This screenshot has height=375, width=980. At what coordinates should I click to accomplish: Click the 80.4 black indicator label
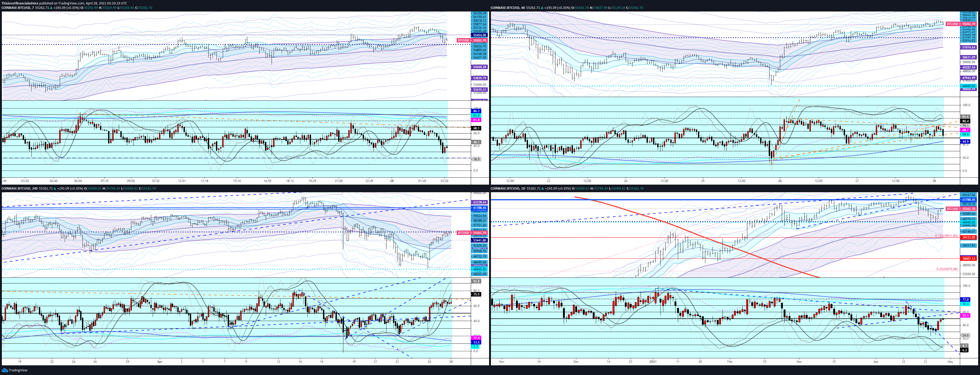966,121
